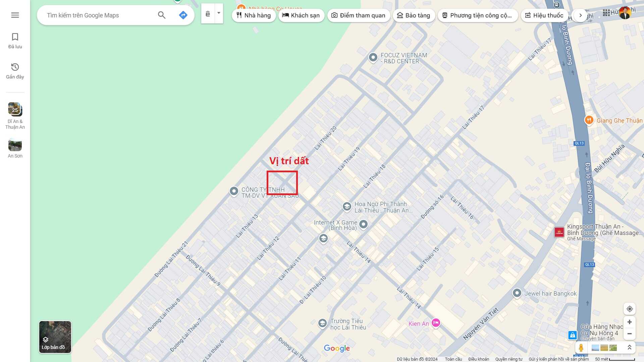Open the Google apps grid icon
Viewport: 644px width, 362px height.
606,13
